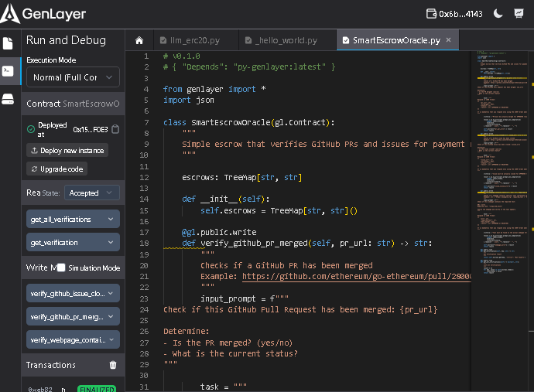
Task: Click the GenLayer logo
Action: (43, 14)
